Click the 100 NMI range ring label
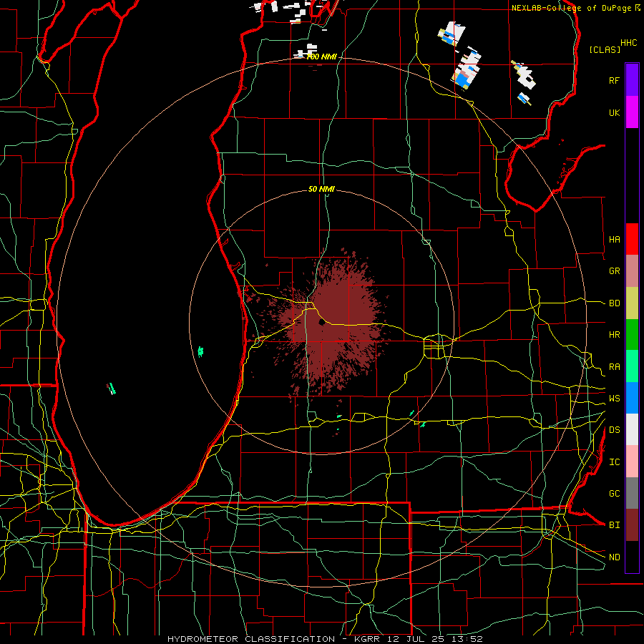 (321, 57)
